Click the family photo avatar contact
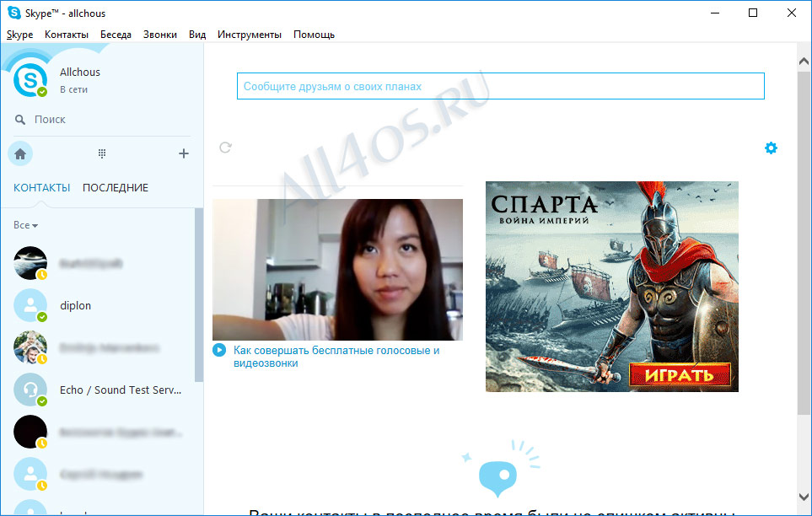812x516 pixels. 30,347
